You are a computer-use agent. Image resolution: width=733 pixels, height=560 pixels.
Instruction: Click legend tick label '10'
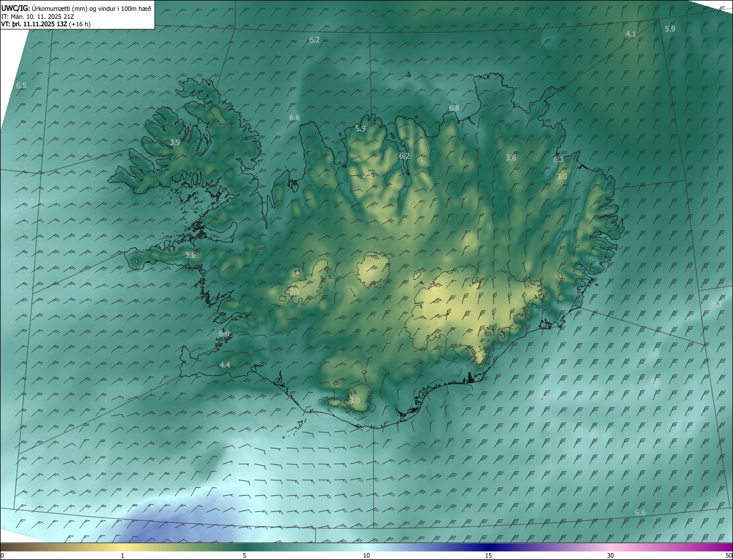[366, 555]
